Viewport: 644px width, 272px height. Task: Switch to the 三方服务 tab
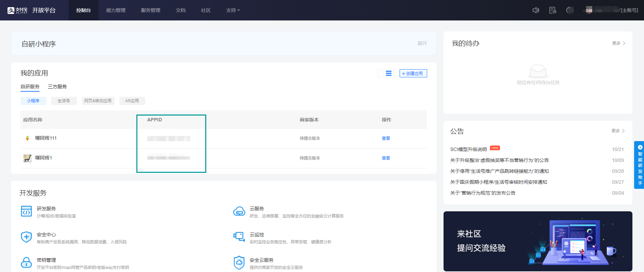point(57,87)
